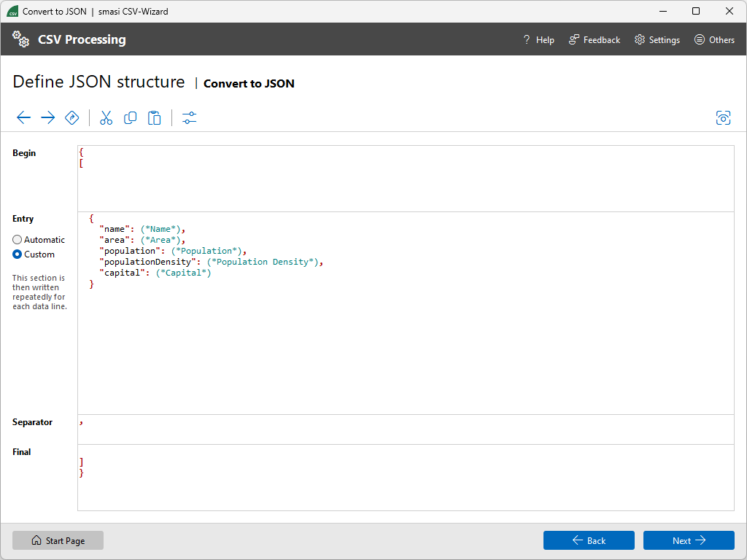
Task: Use the Cut scissors icon
Action: click(106, 117)
